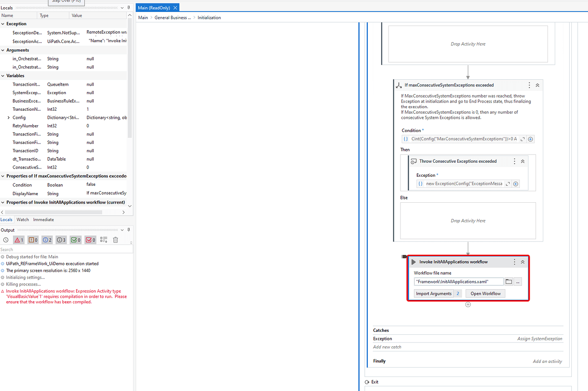Toggle the Trace filter in Output
The width and height of the screenshot is (588, 391).
(x=61, y=240)
